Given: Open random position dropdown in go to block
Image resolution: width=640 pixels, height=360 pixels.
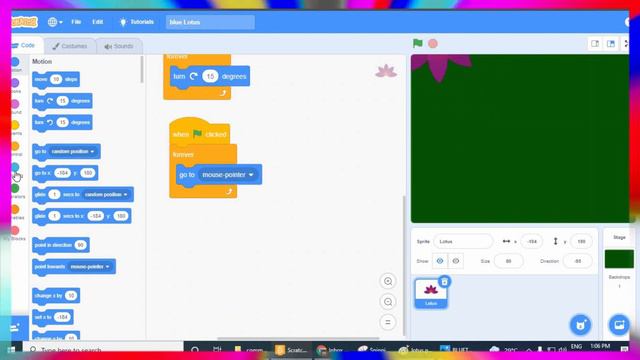Looking at the screenshot, I should point(73,151).
